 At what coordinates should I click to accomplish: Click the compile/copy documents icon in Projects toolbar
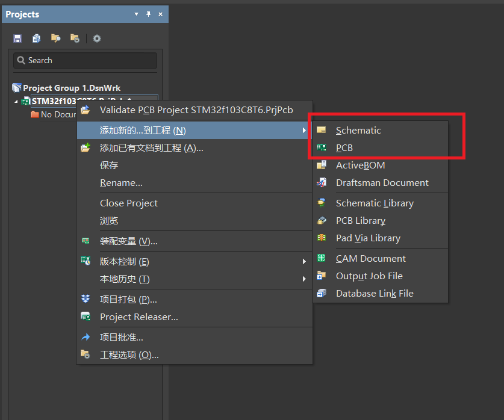point(37,39)
